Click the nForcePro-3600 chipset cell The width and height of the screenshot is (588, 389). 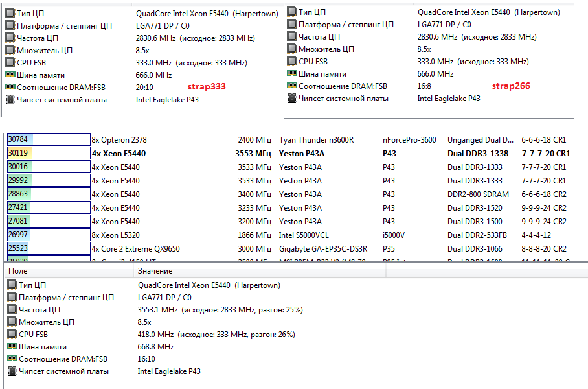409,140
